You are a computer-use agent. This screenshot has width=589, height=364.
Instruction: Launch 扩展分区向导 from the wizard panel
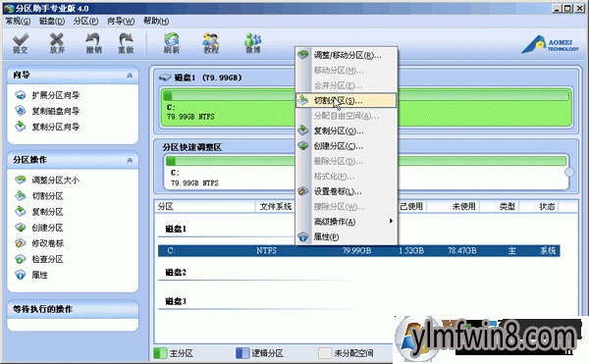pyautogui.click(x=56, y=95)
